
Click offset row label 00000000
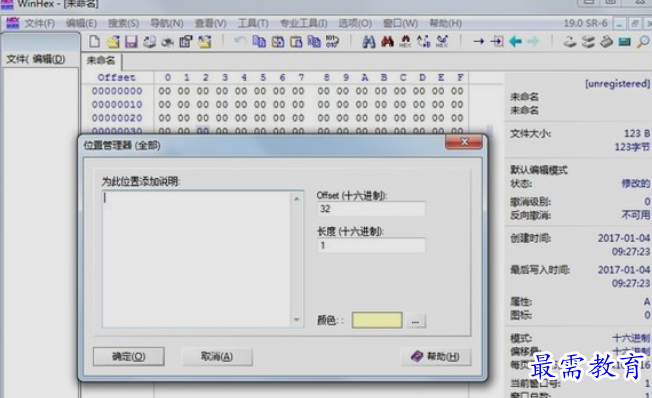pyautogui.click(x=117, y=91)
